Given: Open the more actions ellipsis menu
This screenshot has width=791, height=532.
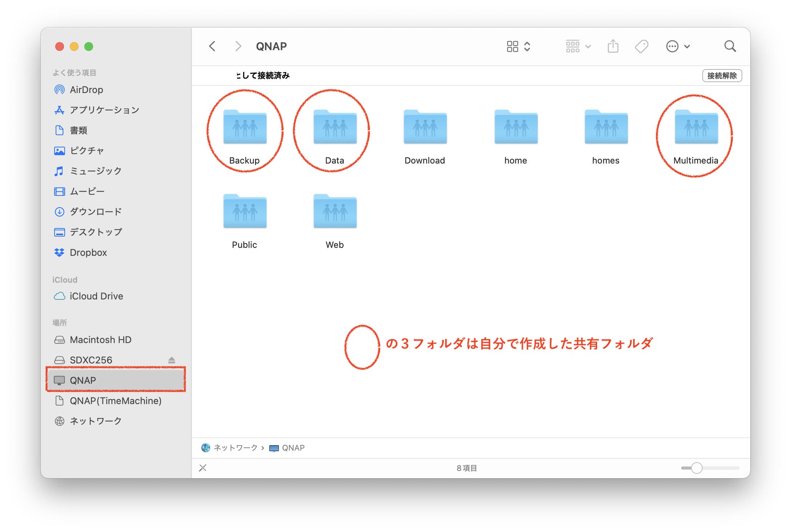Looking at the screenshot, I should 678,47.
